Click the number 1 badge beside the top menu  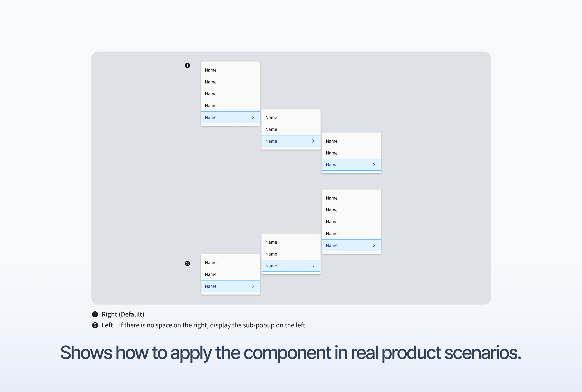[x=187, y=66]
